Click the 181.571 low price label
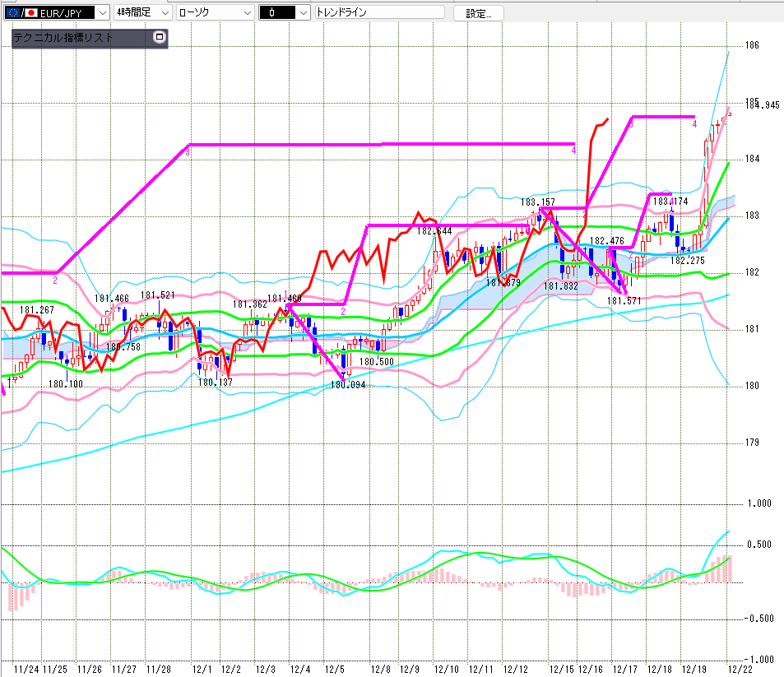Screen dimensions: 784x677 (624, 301)
